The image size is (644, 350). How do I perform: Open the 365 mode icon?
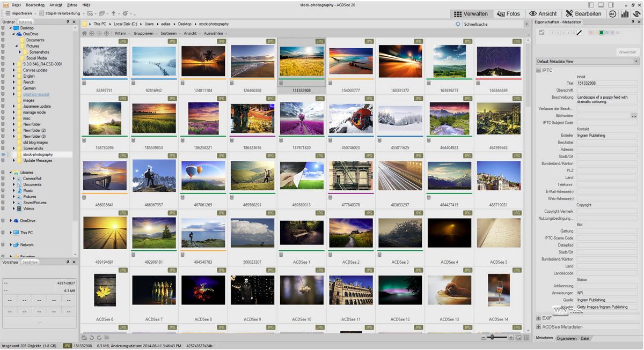pos(613,13)
